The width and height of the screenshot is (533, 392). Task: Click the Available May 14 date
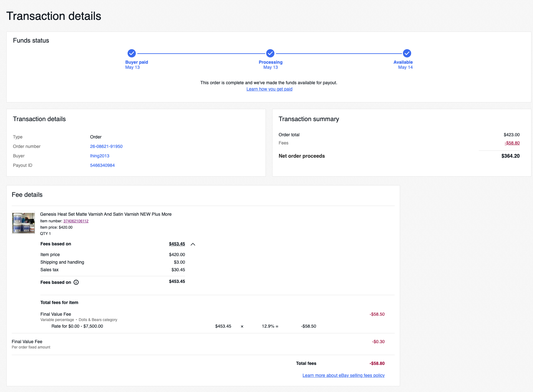(x=405, y=67)
